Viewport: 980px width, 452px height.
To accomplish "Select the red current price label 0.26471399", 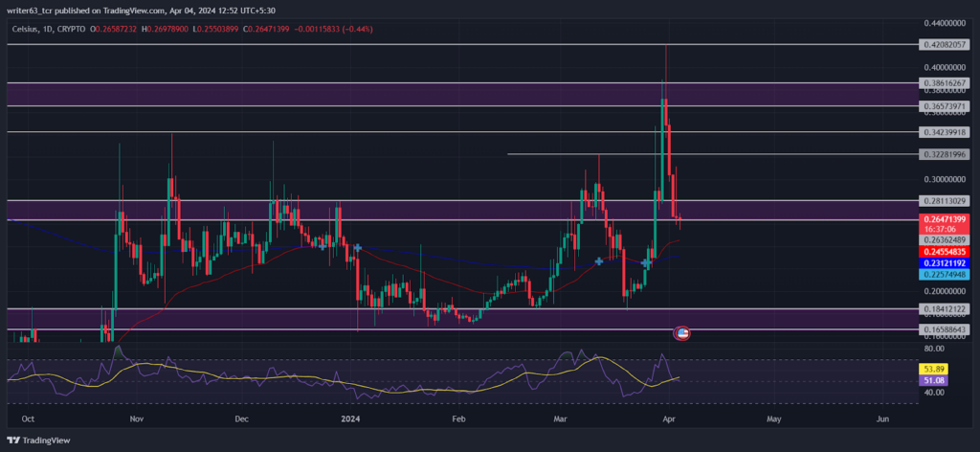I will pyautogui.click(x=944, y=219).
